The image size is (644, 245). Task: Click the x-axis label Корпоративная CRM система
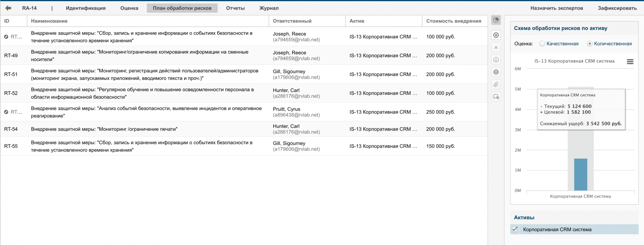[x=581, y=196]
